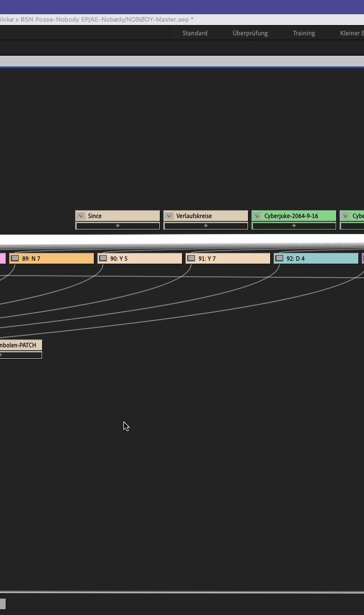Switch to the Standard workspace
This screenshot has width=364, height=615.
[x=195, y=33]
